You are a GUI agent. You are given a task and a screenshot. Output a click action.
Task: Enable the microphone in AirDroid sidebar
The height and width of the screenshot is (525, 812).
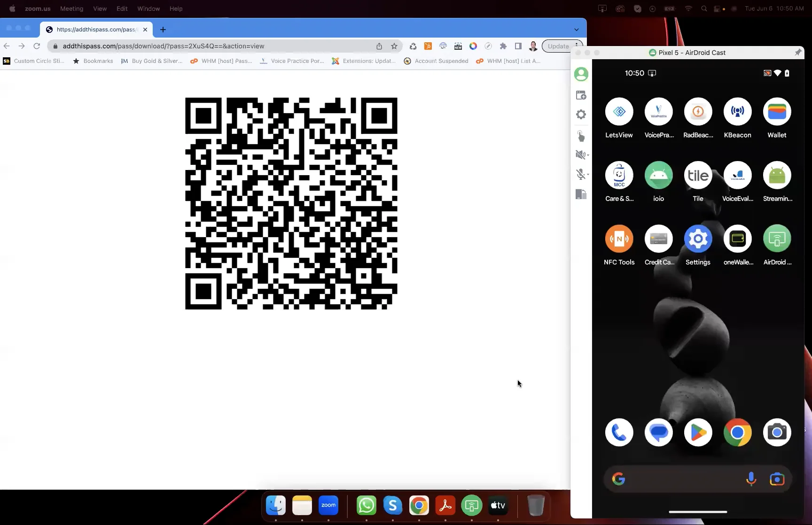(581, 174)
